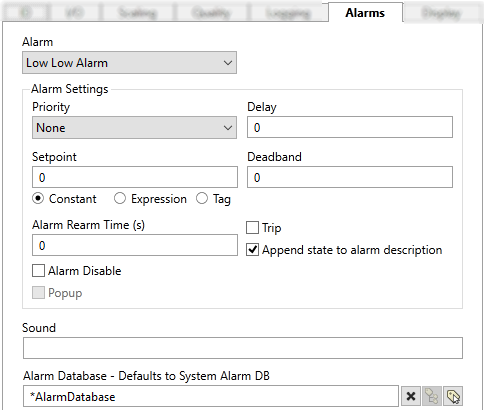Pick the Tag setpoint radio button

pyautogui.click(x=202, y=198)
